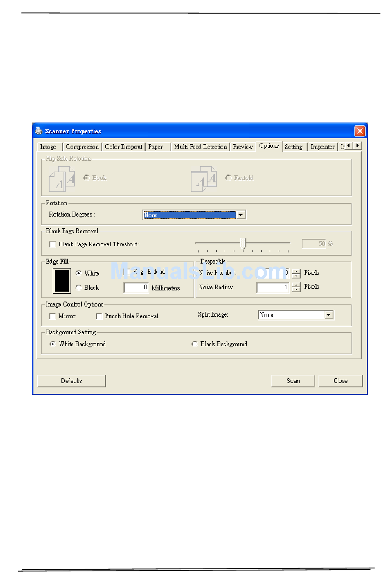The width and height of the screenshot is (392, 587).
Task: Expand the Split Image dropdown
Action: (328, 315)
